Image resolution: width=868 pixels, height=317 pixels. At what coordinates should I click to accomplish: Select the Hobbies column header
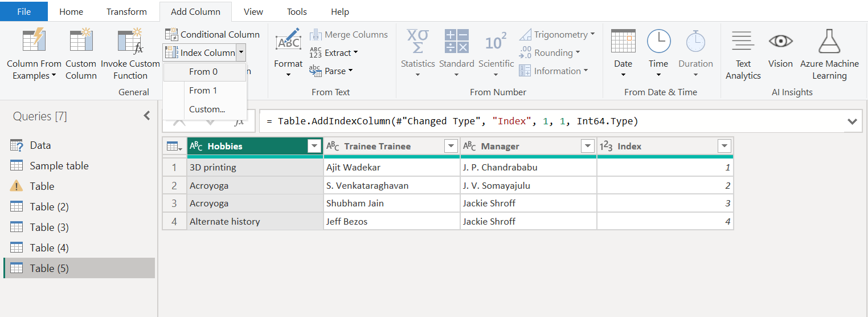pos(255,147)
